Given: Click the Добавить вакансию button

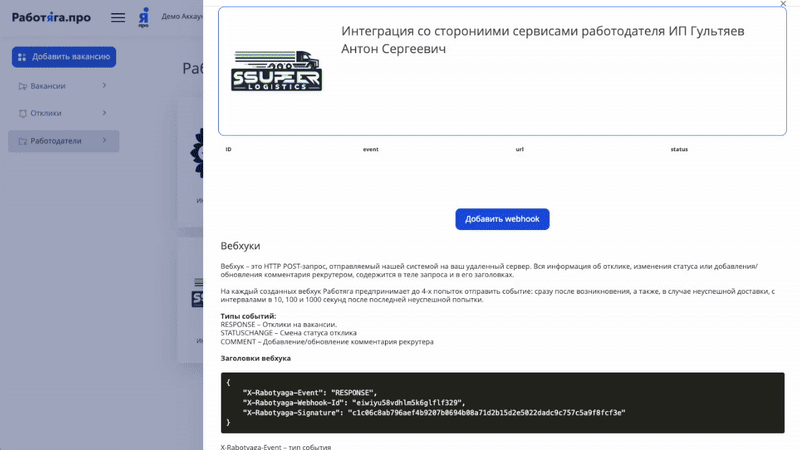Looking at the screenshot, I should coord(64,57).
